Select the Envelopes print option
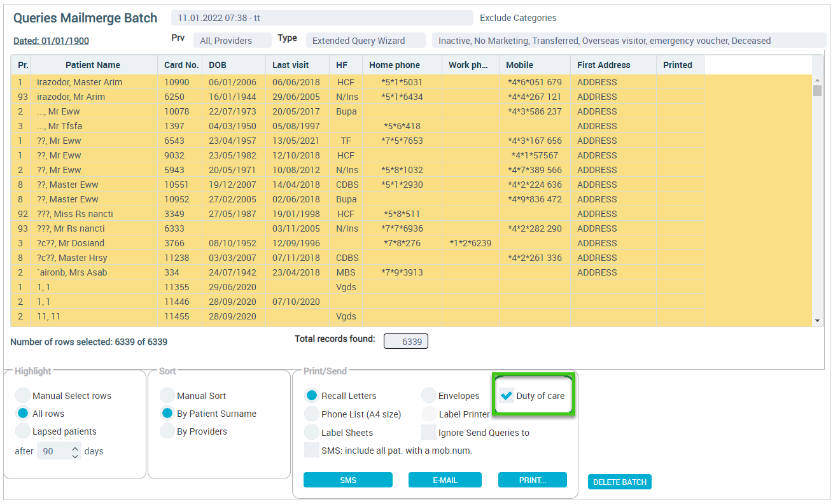Viewport: 833px width, 504px height. [429, 395]
